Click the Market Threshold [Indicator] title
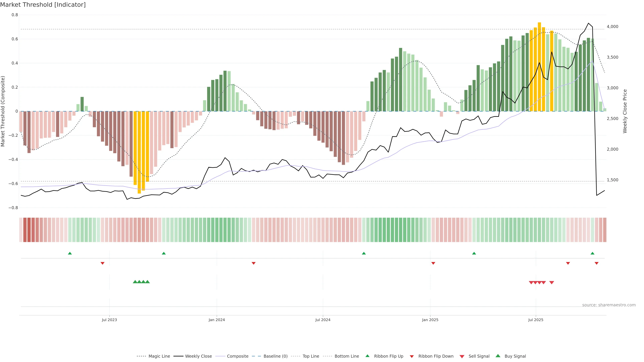The width and height of the screenshot is (644, 362). tap(43, 5)
